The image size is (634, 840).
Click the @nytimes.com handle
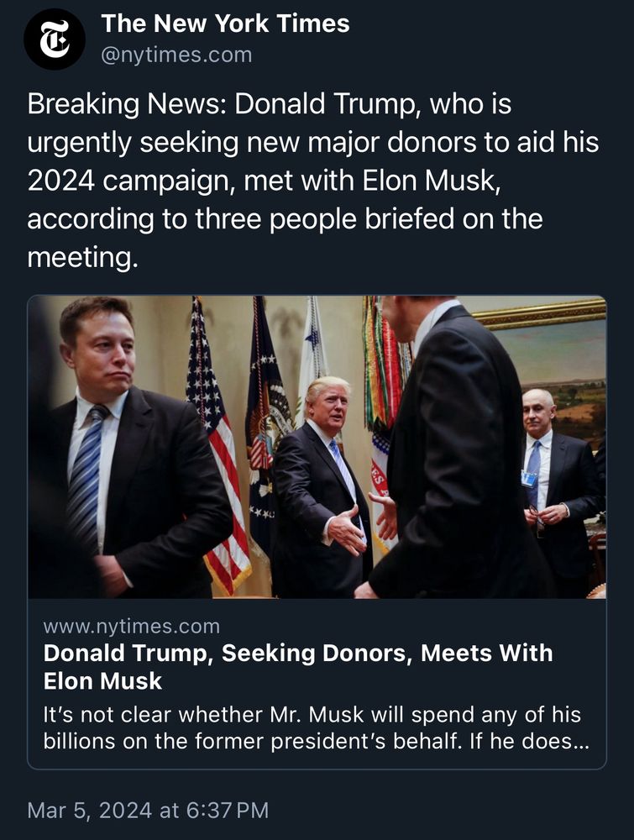click(x=176, y=55)
